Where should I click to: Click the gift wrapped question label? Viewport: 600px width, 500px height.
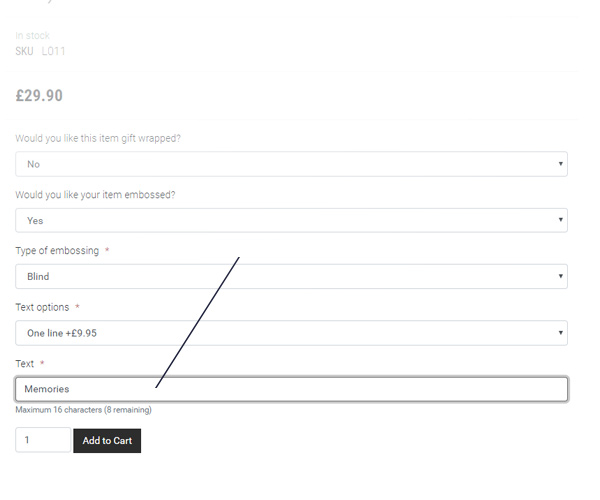coord(98,138)
